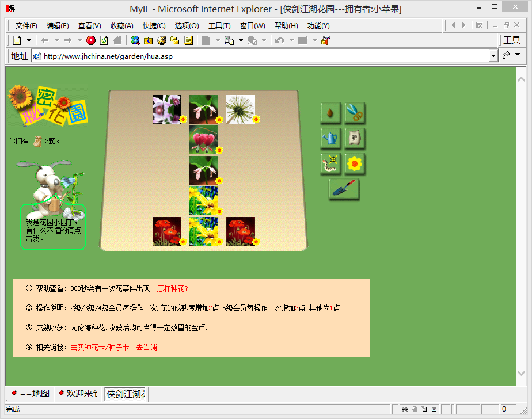Screen dimensions: 532x419
Task: Open the 收藏(A) menu
Action: coord(122,26)
